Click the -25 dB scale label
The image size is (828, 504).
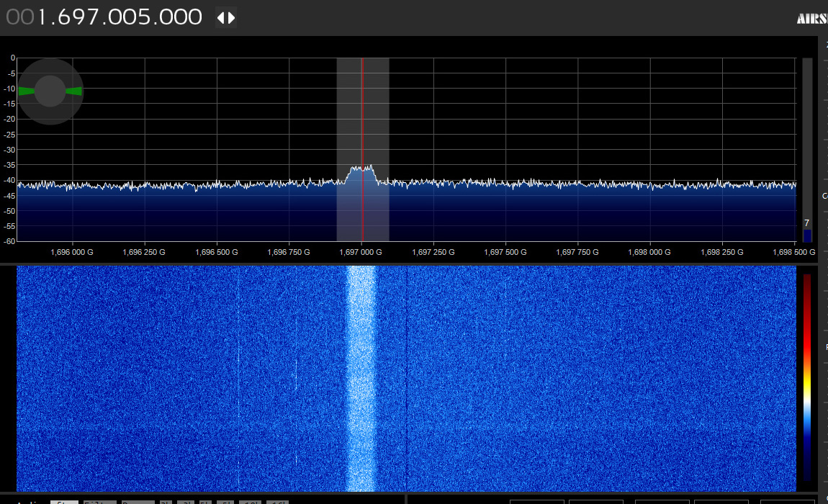[9, 135]
